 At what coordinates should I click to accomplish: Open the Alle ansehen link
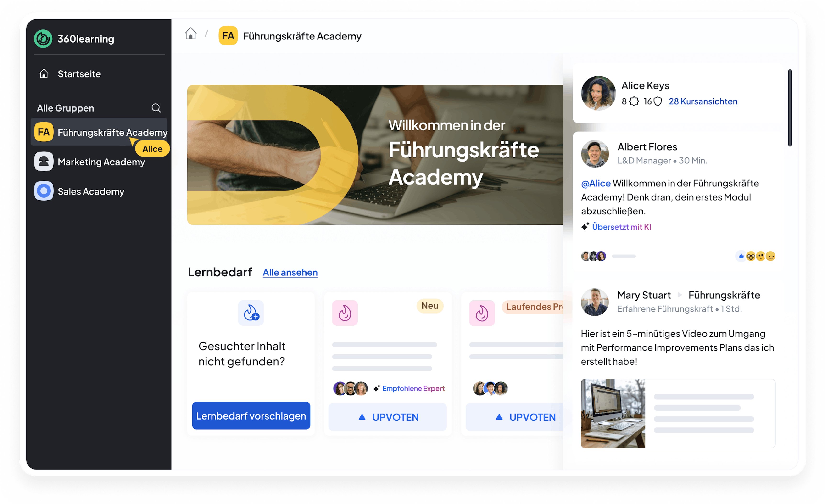click(x=290, y=272)
